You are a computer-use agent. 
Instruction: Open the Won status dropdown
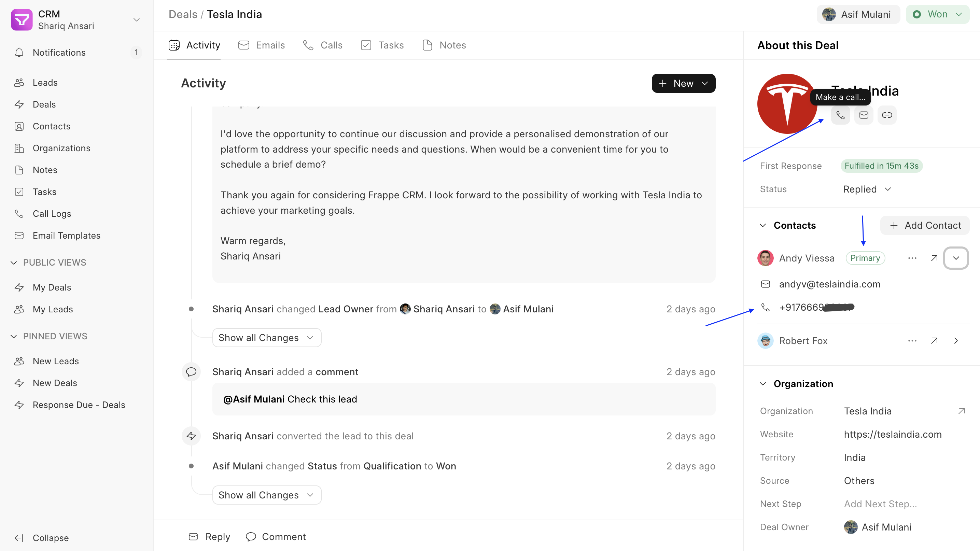937,14
